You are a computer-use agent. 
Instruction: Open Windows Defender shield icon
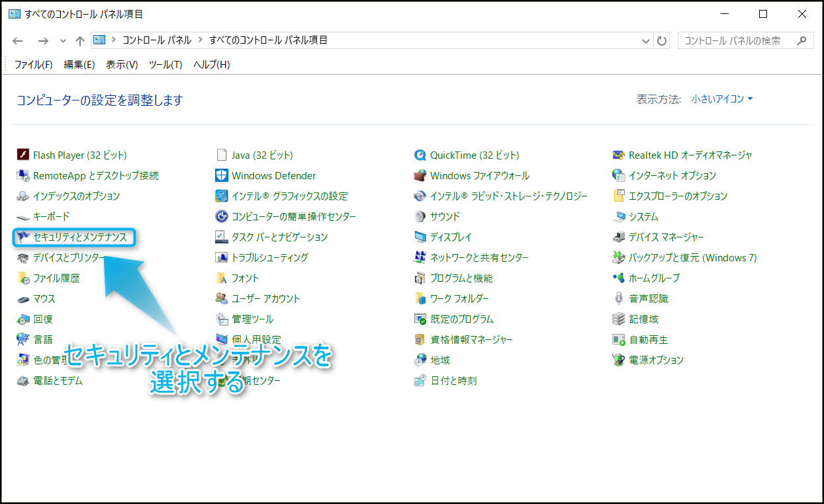tap(222, 176)
